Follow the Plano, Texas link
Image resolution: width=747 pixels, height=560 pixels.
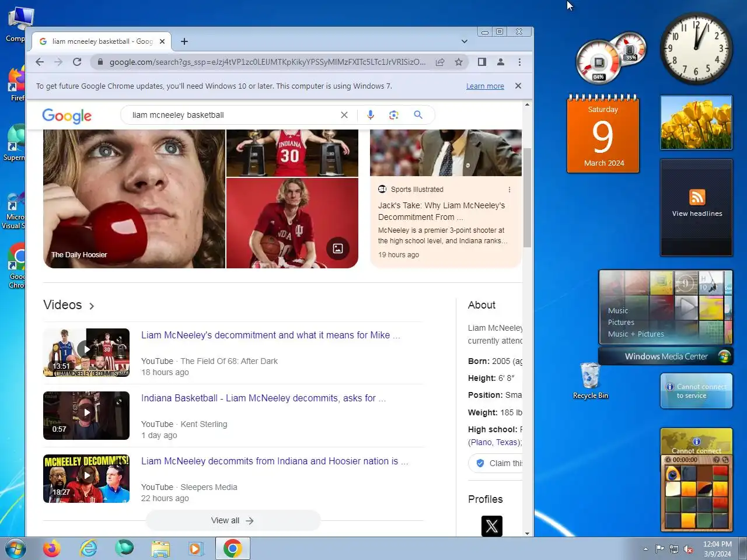[x=495, y=442]
